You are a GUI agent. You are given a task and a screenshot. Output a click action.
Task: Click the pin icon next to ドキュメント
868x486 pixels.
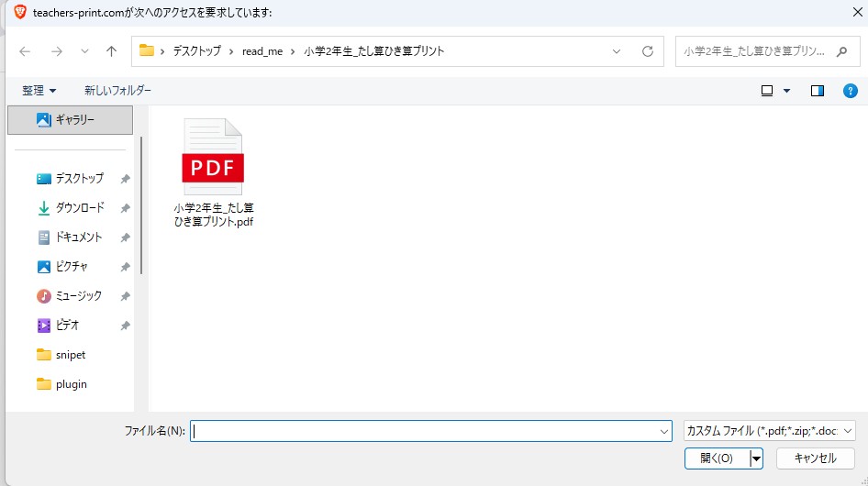point(125,237)
